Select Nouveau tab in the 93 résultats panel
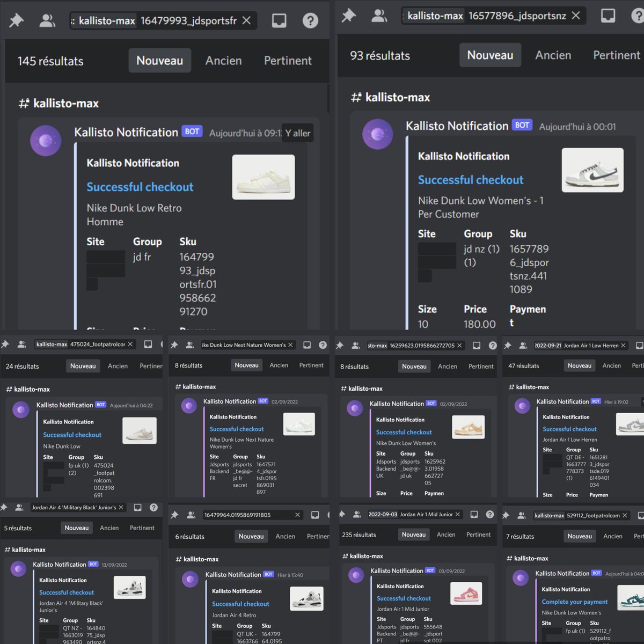This screenshot has height=644, width=644. [x=490, y=55]
